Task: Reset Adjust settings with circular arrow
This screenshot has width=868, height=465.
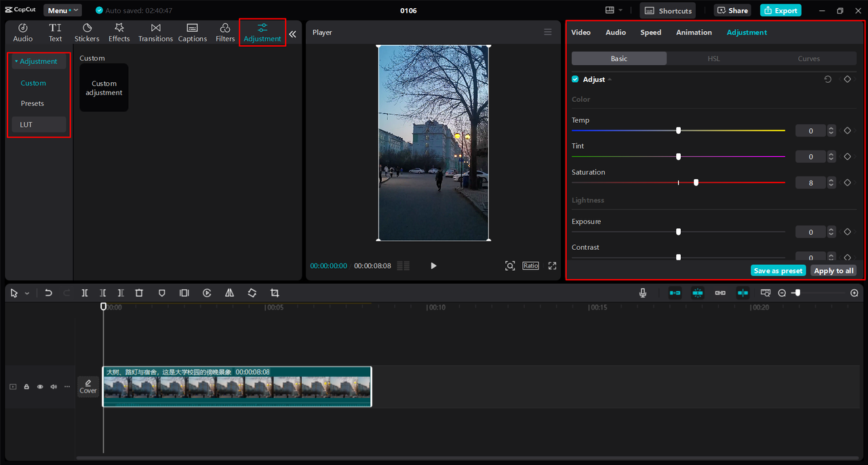Action: click(x=827, y=79)
